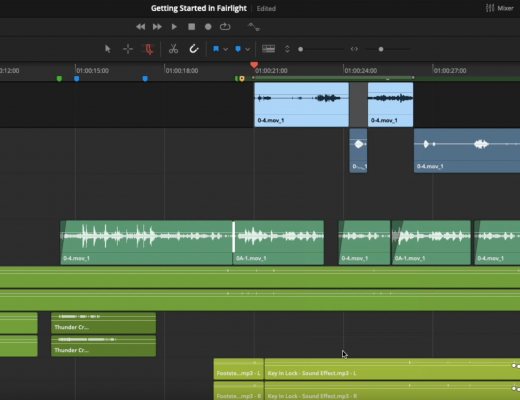Click the scissors razor tool
The width and height of the screenshot is (520, 400).
pos(173,49)
